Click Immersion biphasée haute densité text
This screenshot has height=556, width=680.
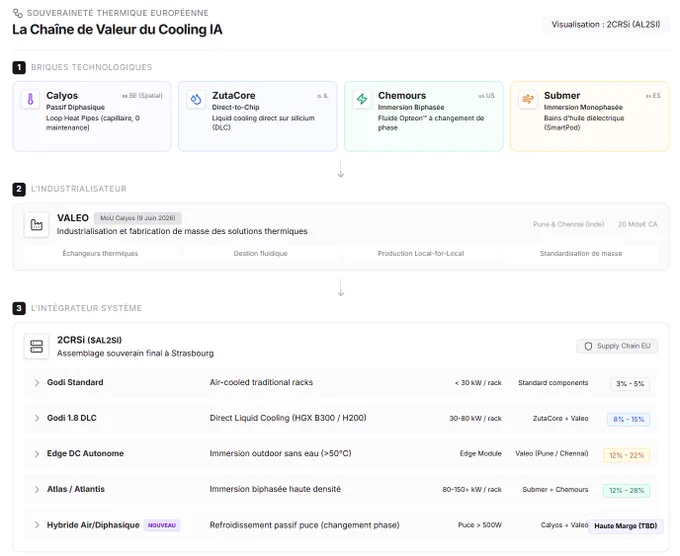[275, 489]
